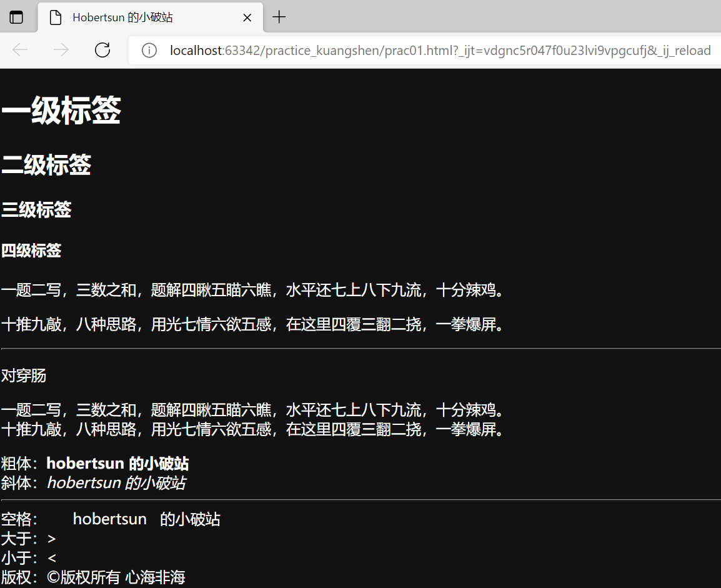Click the 四级标签 heading

pyautogui.click(x=32, y=250)
